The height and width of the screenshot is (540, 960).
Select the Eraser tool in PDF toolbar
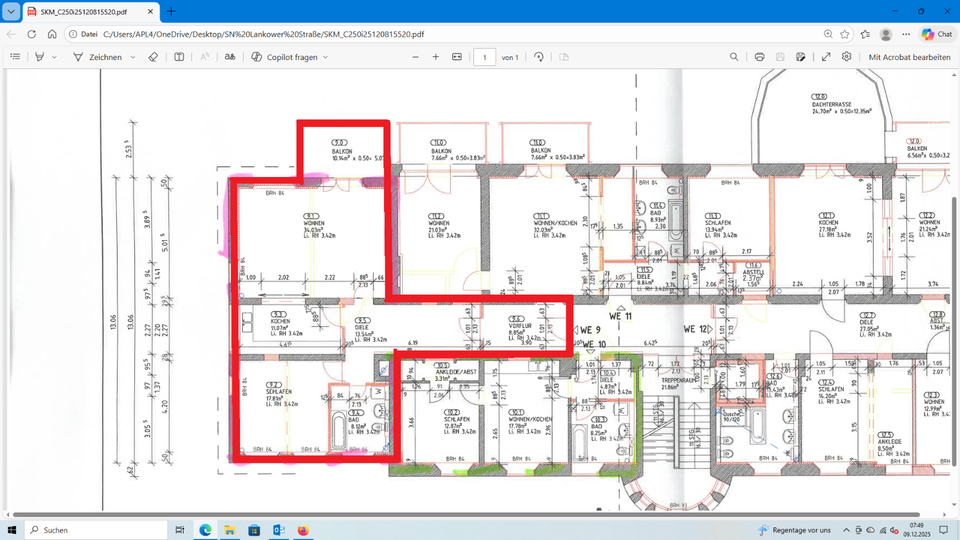[153, 57]
